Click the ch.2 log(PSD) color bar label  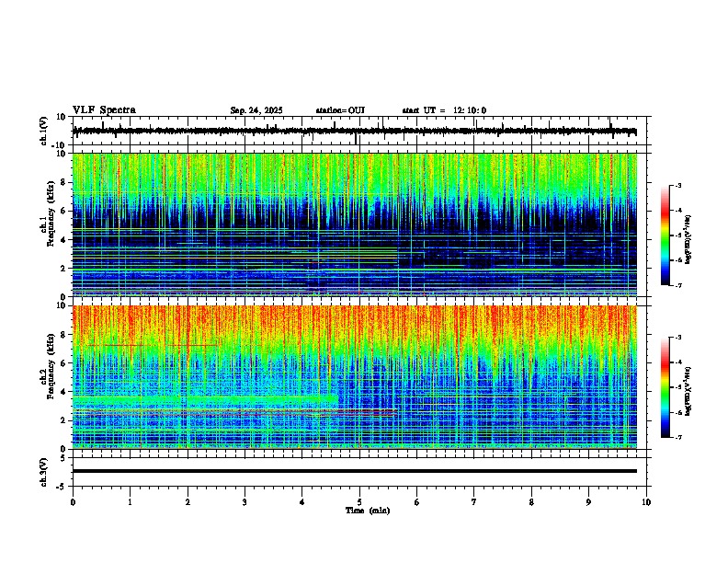688,390
